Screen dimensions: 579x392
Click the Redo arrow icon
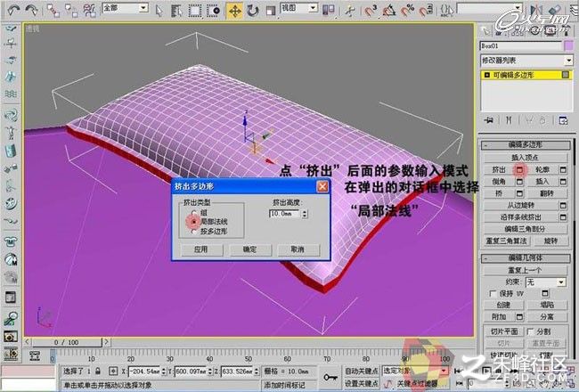[x=32, y=10]
